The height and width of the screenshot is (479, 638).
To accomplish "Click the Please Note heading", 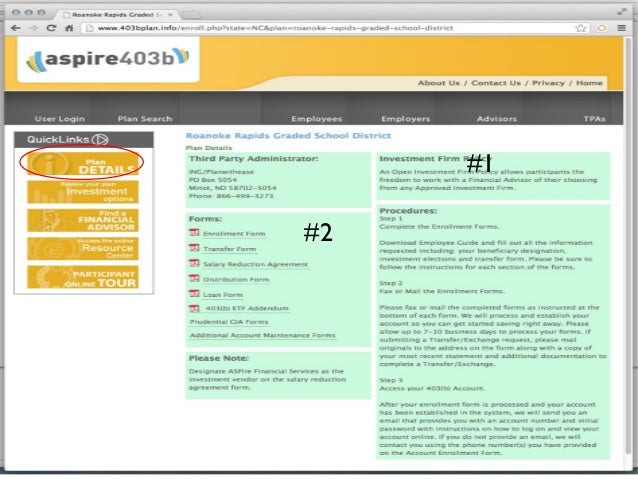I will tap(219, 358).
